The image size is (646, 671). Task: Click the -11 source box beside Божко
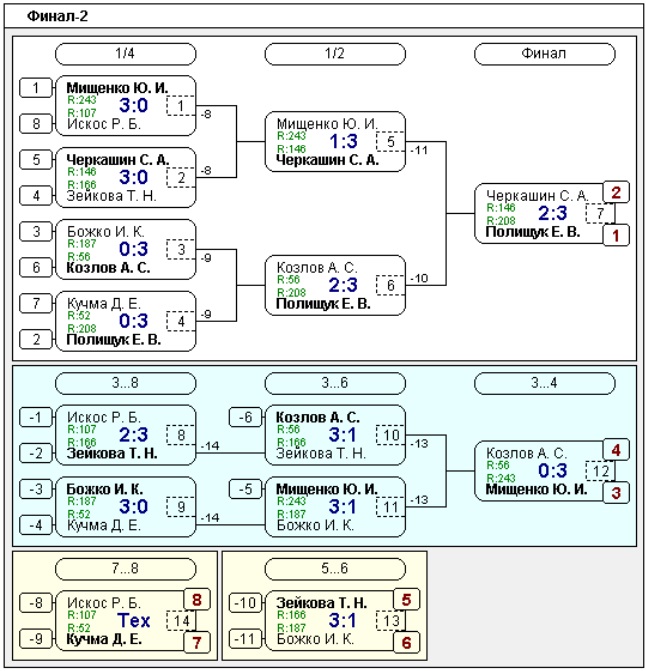pyautogui.click(x=246, y=639)
